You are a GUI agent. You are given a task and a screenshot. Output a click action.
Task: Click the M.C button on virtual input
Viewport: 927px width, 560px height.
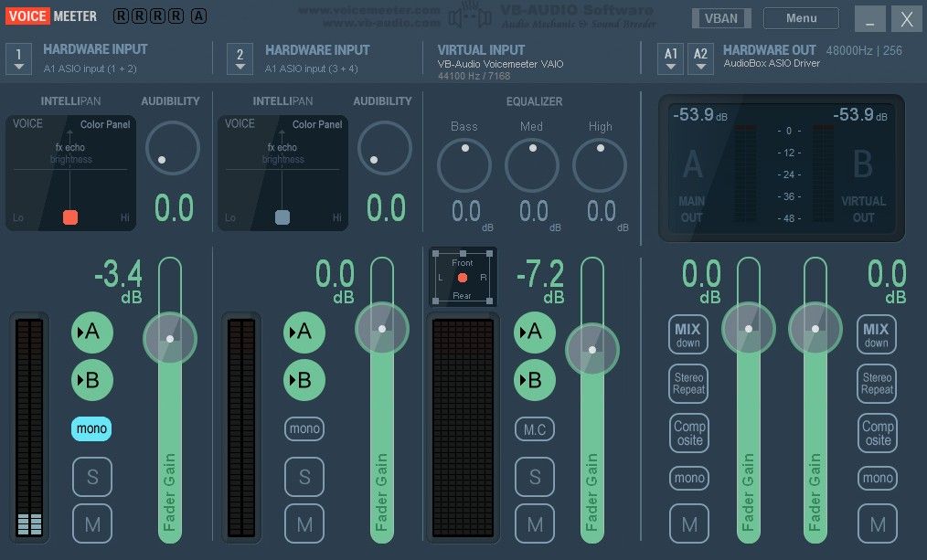[x=535, y=429]
